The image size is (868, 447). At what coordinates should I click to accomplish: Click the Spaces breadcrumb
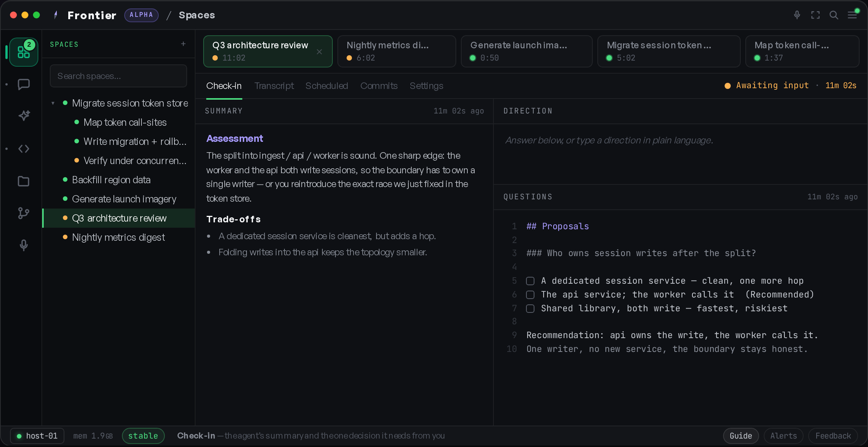(x=197, y=15)
